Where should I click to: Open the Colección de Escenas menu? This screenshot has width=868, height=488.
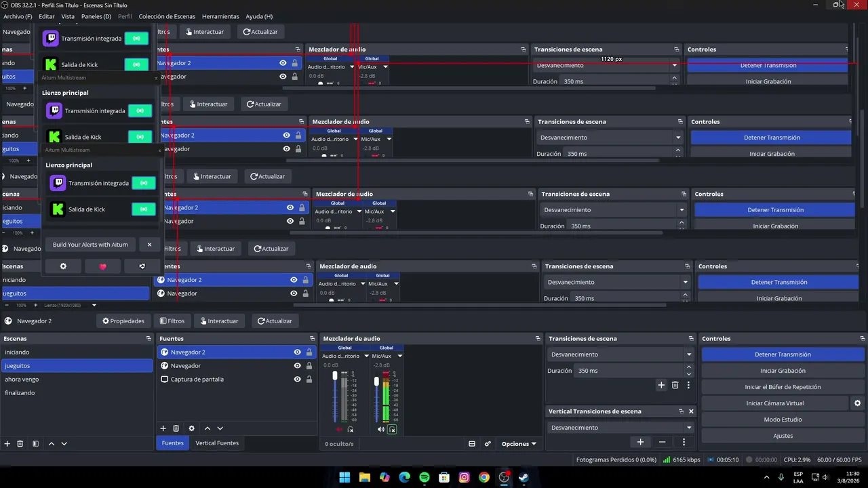[x=167, y=16]
